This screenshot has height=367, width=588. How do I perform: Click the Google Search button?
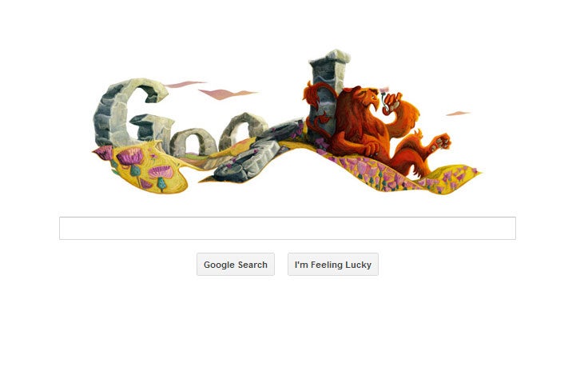click(236, 265)
